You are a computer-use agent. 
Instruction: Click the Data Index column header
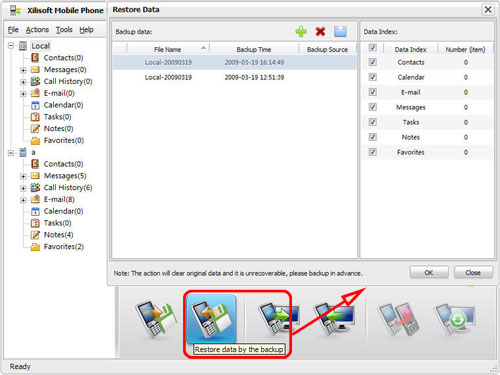(x=410, y=49)
